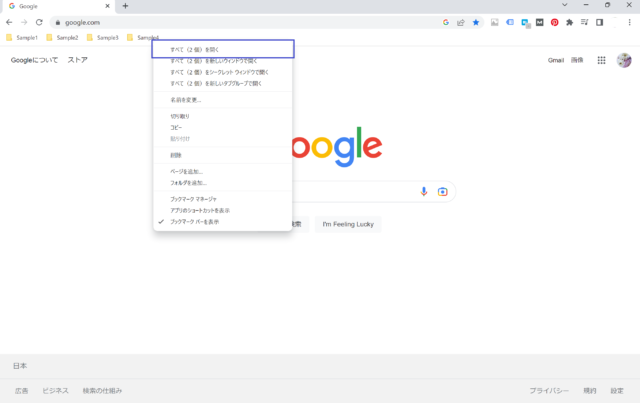The width and height of the screenshot is (640, 403).
Task: Click the Google G icon in the address bar
Action: click(x=446, y=22)
